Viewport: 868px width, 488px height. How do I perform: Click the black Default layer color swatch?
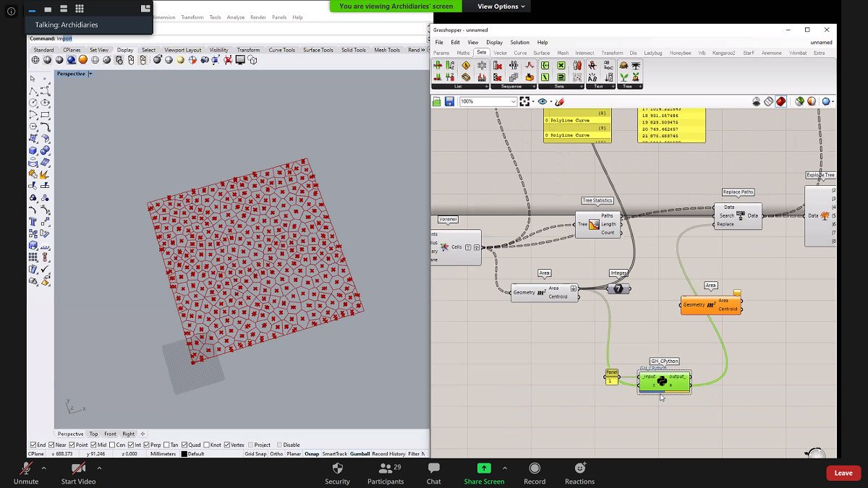click(x=184, y=453)
